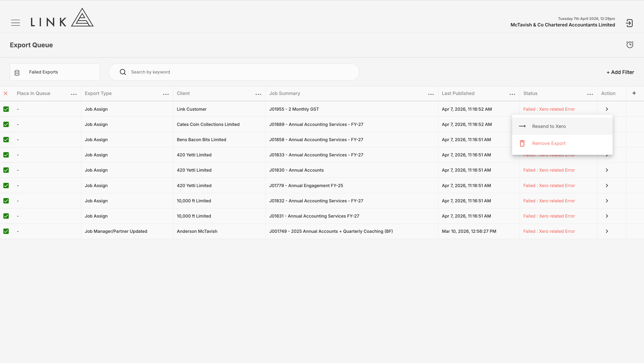644x363 pixels.
Task: Open Status column options
Action: (590, 94)
